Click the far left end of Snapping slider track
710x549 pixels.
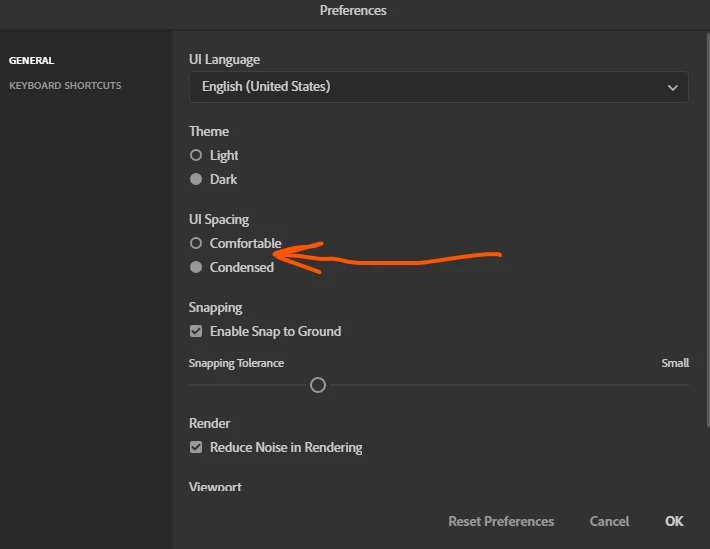192,385
